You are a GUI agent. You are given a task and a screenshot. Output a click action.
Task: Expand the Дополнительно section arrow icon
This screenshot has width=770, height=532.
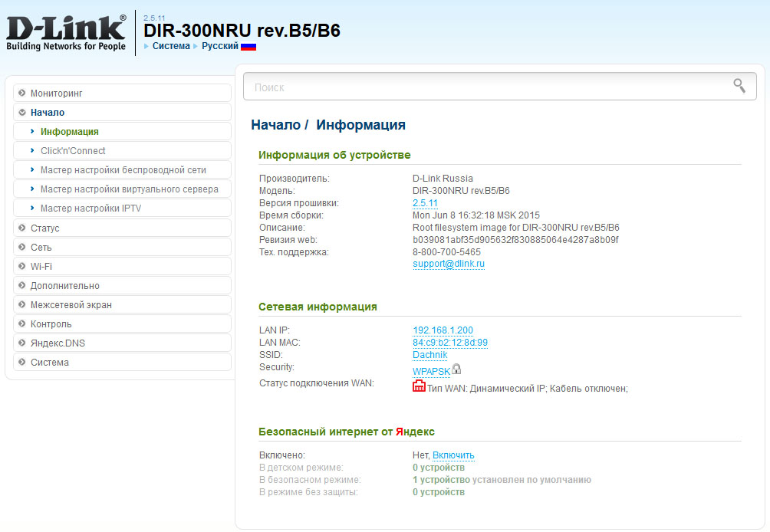point(21,285)
